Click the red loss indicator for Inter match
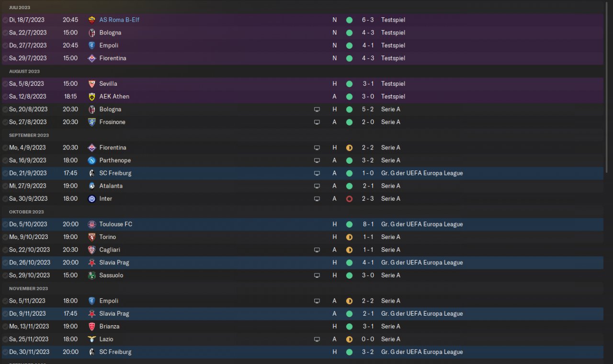The image size is (613, 364). 349,199
